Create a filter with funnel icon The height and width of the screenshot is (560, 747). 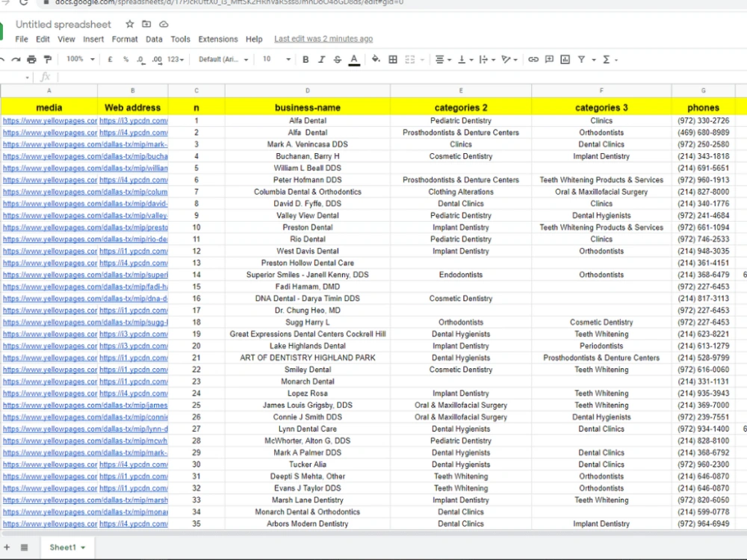click(581, 60)
